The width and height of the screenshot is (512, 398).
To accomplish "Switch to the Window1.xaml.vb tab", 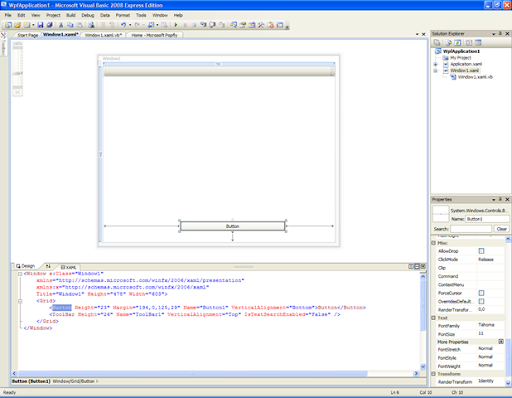I will [x=103, y=35].
